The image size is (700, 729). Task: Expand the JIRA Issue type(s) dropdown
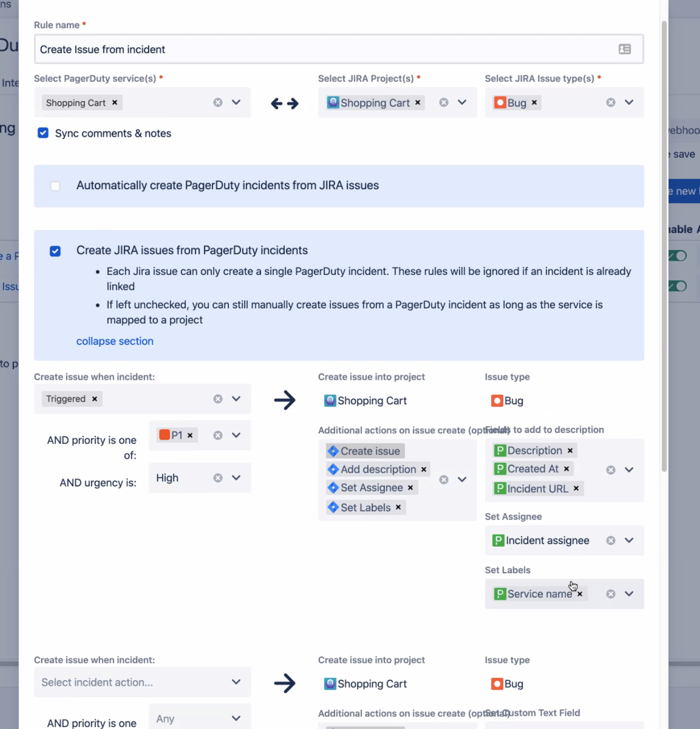(x=629, y=103)
